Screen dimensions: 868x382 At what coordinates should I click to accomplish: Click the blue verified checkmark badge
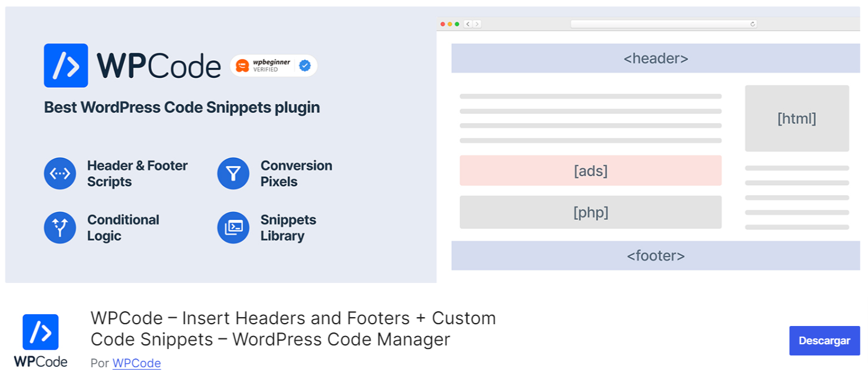coord(305,66)
